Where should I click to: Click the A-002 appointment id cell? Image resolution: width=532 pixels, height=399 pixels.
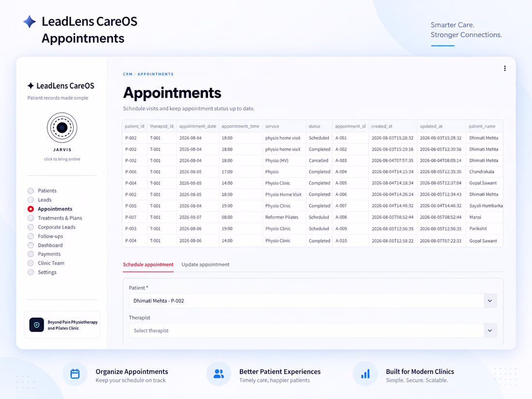click(x=350, y=149)
